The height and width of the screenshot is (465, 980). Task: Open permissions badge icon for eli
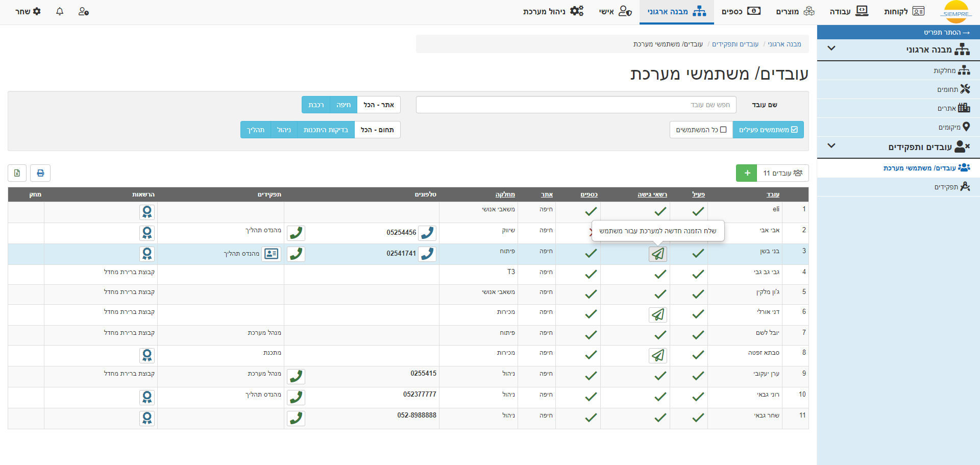pyautogui.click(x=147, y=212)
